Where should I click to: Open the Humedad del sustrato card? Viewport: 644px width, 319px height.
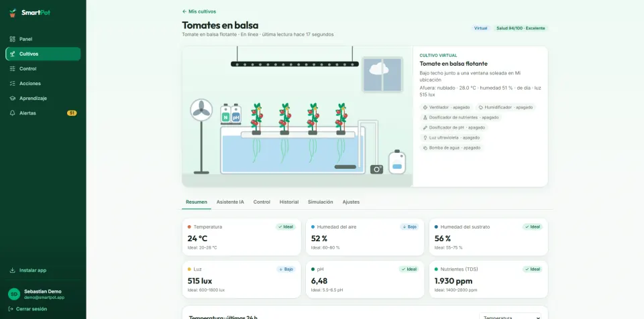point(488,237)
